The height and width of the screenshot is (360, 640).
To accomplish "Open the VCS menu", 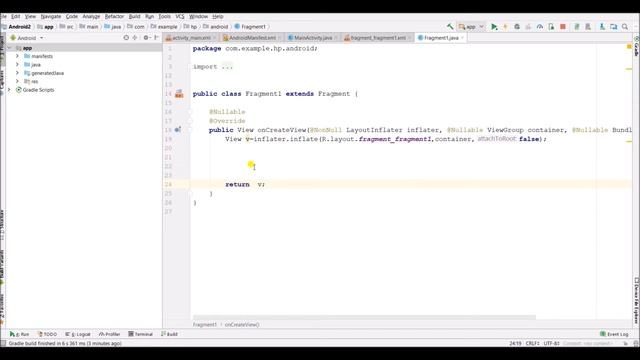I will point(180,16).
